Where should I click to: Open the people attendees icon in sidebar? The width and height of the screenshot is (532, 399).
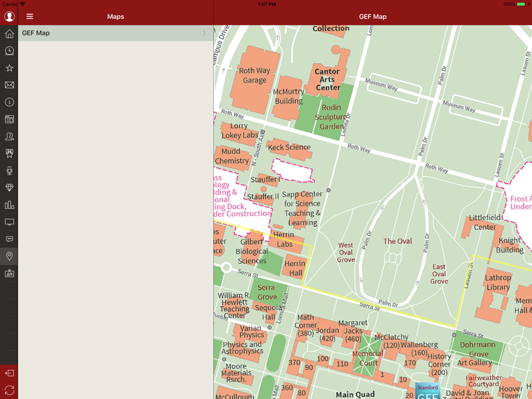(9, 136)
